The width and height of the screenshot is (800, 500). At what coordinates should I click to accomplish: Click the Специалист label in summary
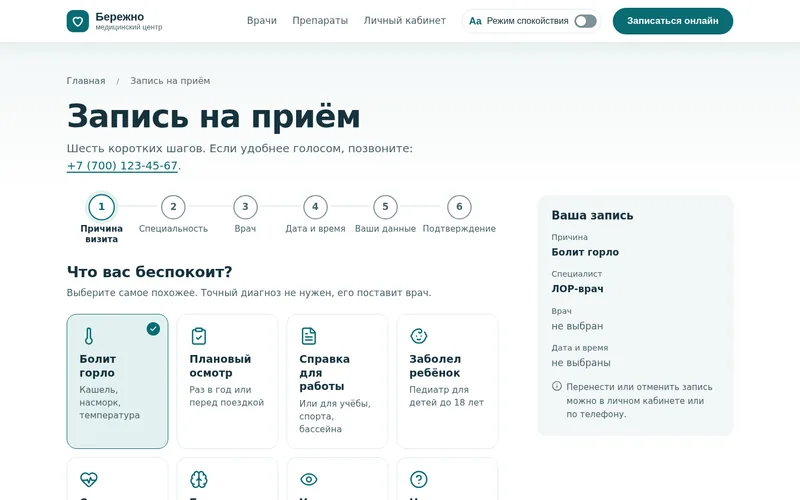tap(577, 274)
